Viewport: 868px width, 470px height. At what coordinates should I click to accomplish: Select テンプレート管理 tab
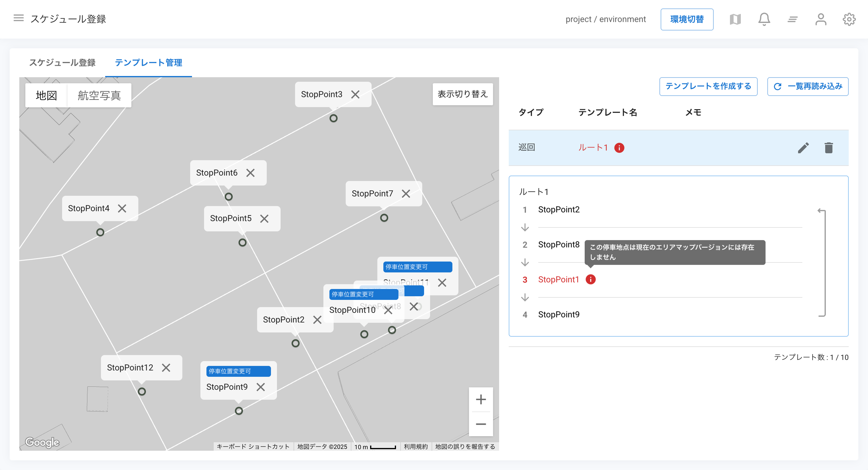click(148, 62)
